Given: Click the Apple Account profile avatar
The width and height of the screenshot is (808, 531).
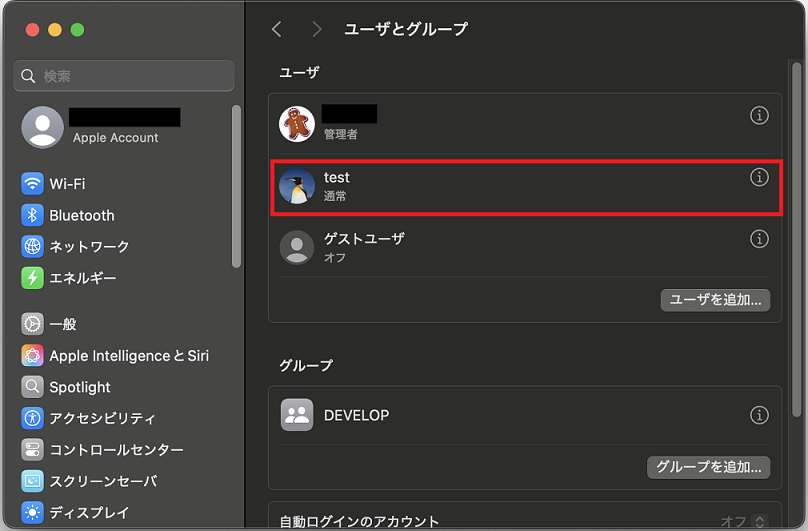Looking at the screenshot, I should tap(42, 127).
